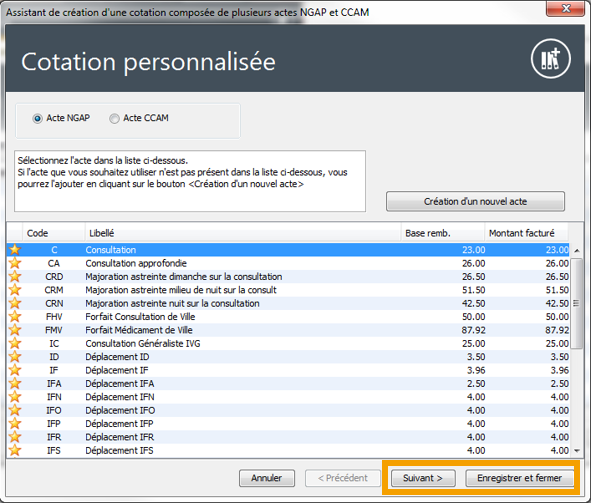Select the Acte NGAP radio button
The height and width of the screenshot is (503, 591).
pyautogui.click(x=37, y=119)
